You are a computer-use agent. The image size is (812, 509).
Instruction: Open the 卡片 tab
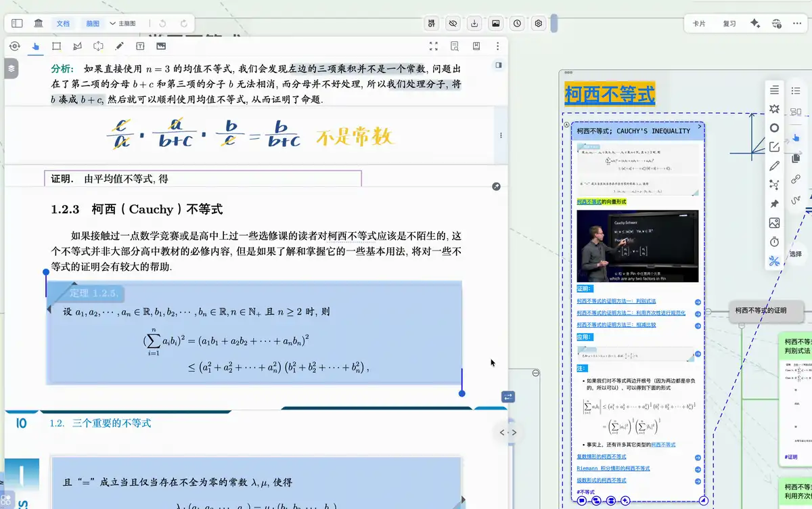point(699,23)
